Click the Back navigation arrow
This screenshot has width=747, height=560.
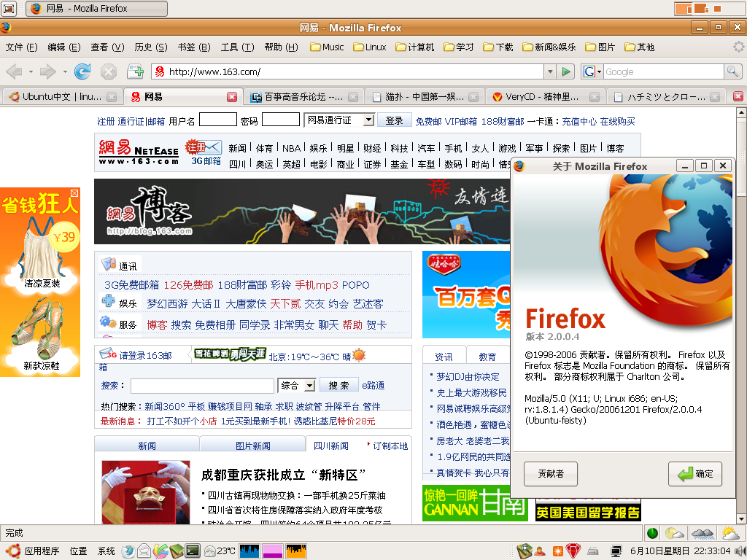tap(15, 72)
